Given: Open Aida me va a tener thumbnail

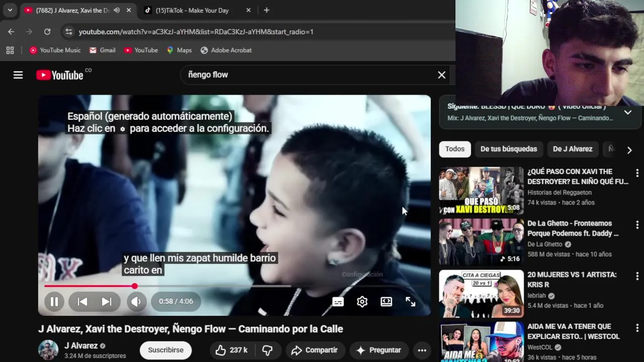Looking at the screenshot, I should pyautogui.click(x=481, y=342).
